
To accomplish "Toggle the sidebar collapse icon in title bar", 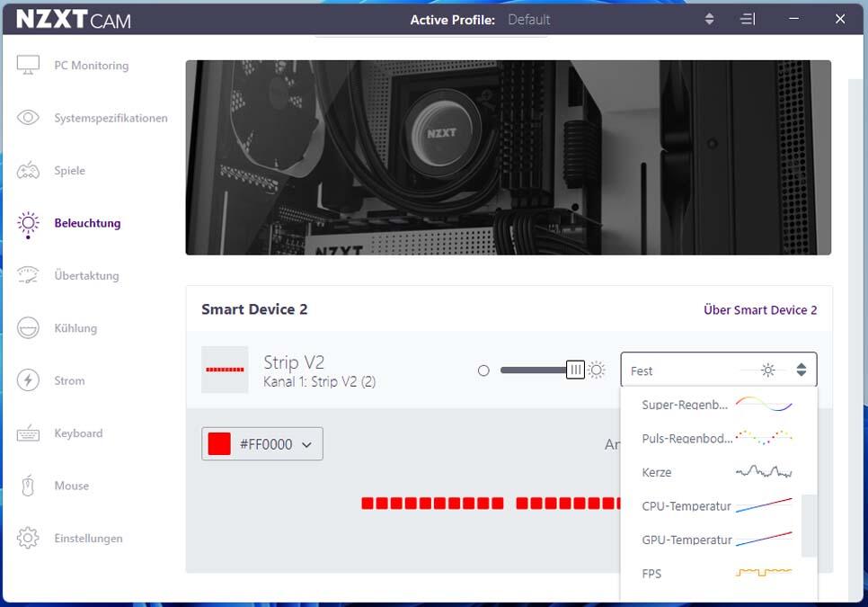I will click(x=748, y=19).
